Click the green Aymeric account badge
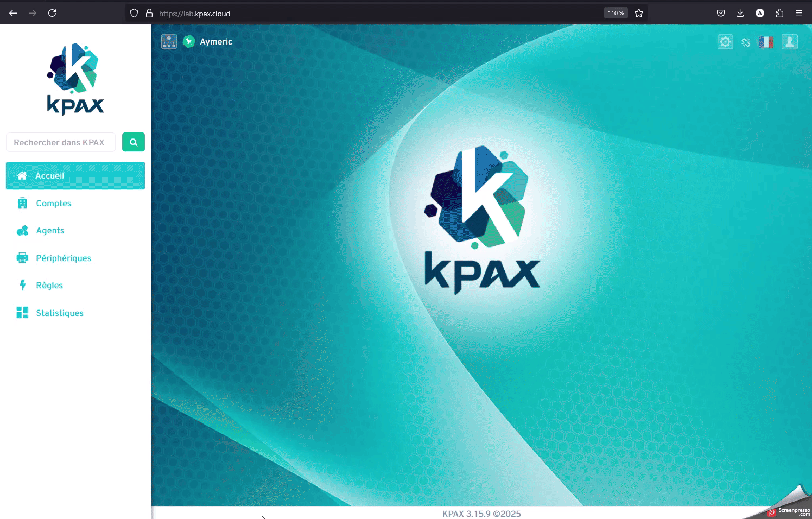 [x=189, y=42]
